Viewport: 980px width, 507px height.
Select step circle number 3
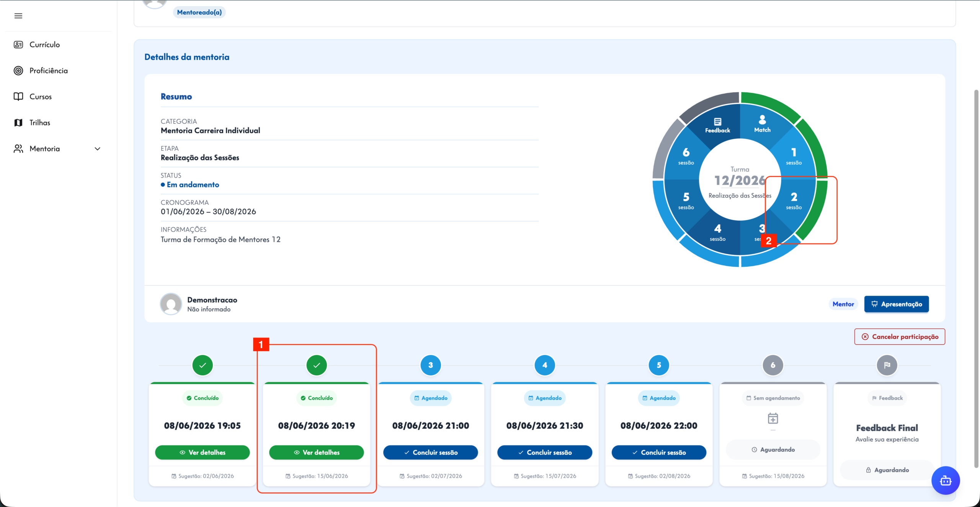(x=431, y=365)
